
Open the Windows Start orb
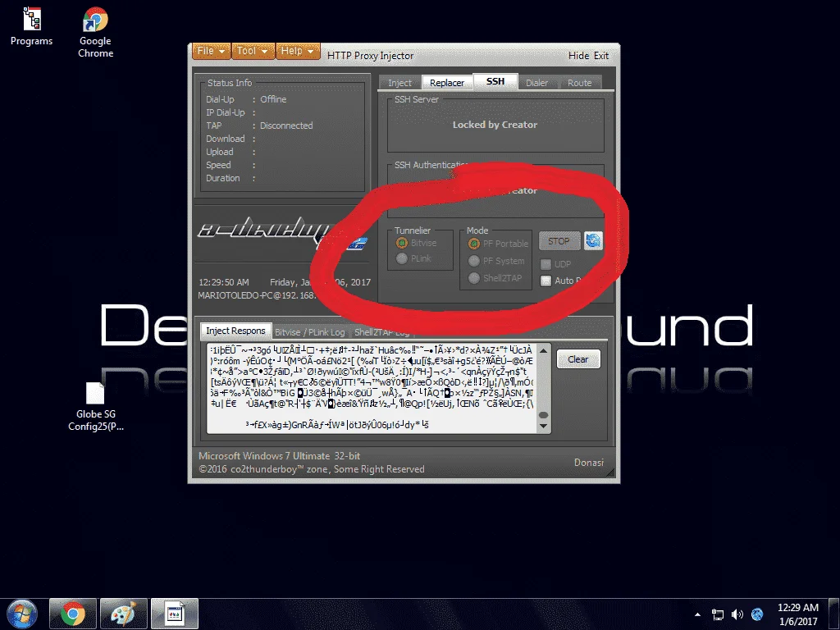[x=22, y=614]
